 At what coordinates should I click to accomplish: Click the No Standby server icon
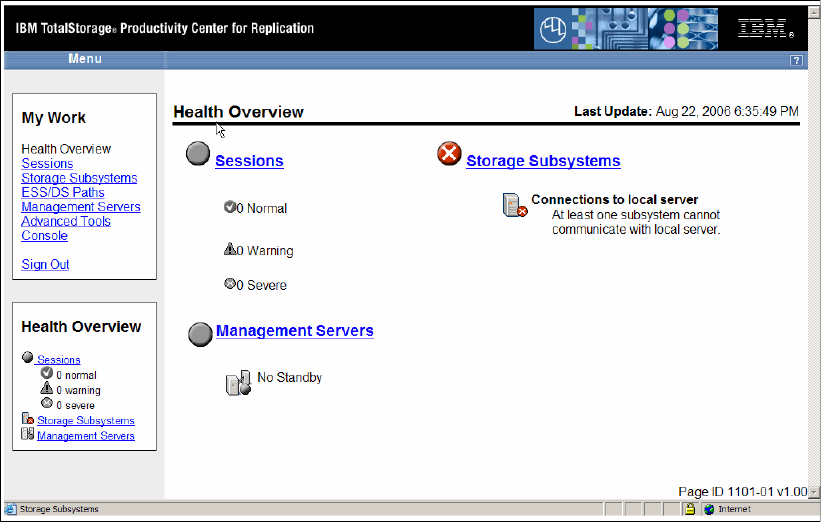[x=238, y=382]
